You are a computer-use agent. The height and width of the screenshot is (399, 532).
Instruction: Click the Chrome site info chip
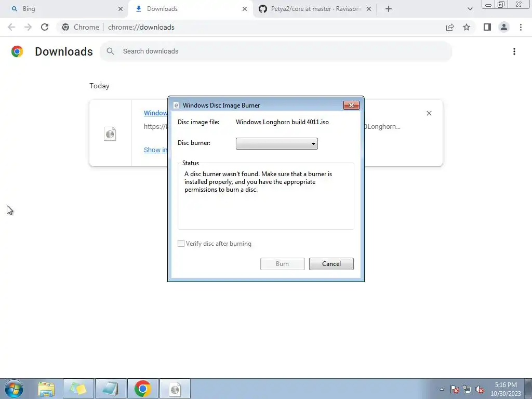81,27
